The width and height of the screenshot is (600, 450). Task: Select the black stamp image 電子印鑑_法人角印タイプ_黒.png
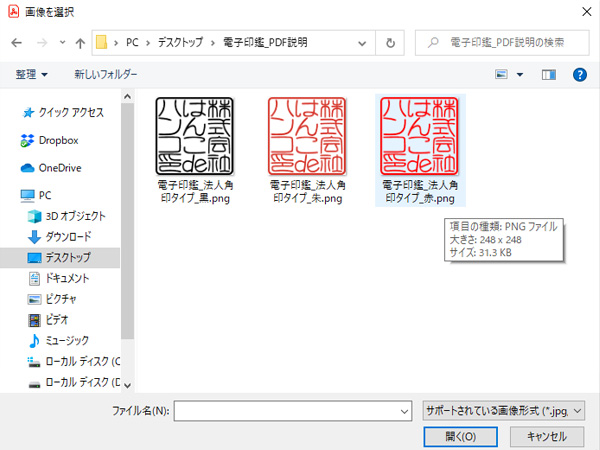click(197, 148)
